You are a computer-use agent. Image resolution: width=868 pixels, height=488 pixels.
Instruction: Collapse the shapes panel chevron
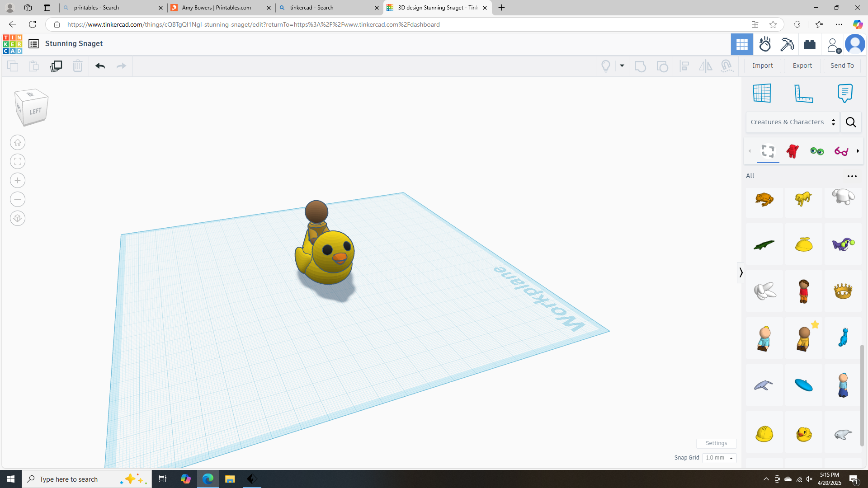pyautogui.click(x=741, y=272)
